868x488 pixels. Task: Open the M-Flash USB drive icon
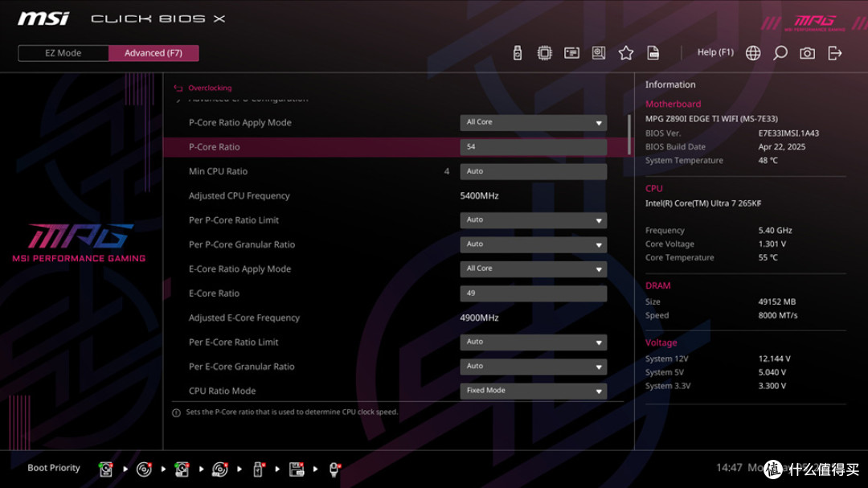click(517, 52)
